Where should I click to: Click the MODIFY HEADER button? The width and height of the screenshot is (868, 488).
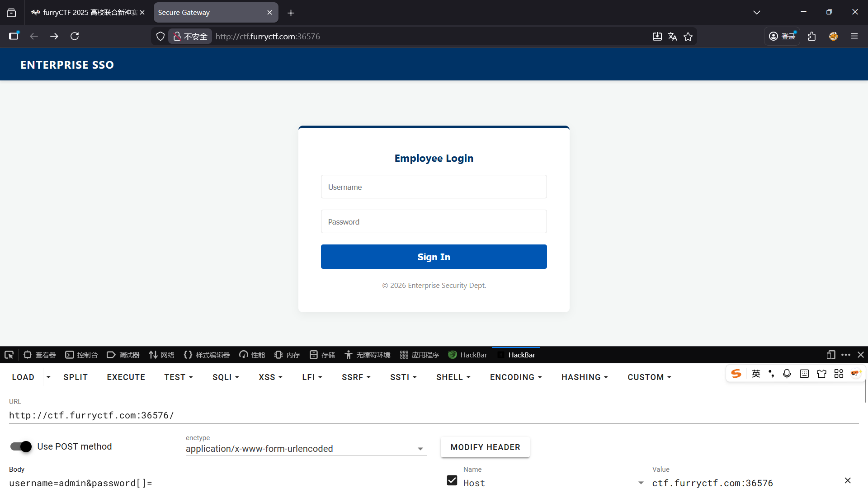coord(485,447)
